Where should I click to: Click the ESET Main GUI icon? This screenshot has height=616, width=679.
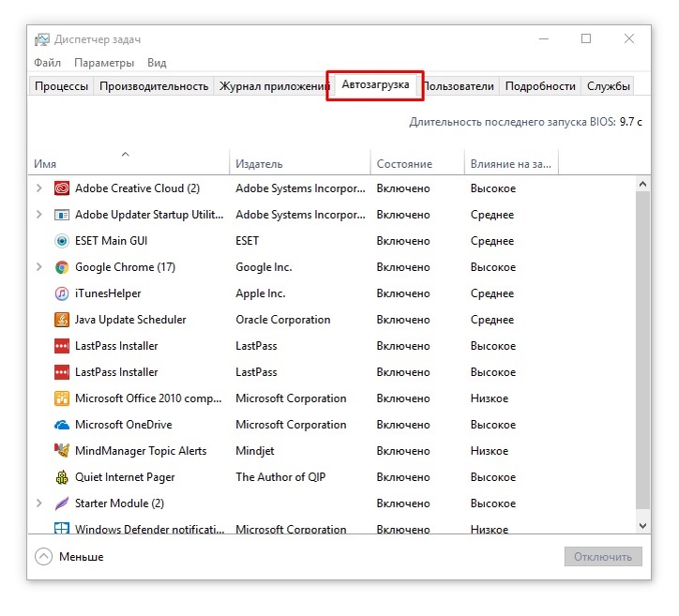pos(62,241)
